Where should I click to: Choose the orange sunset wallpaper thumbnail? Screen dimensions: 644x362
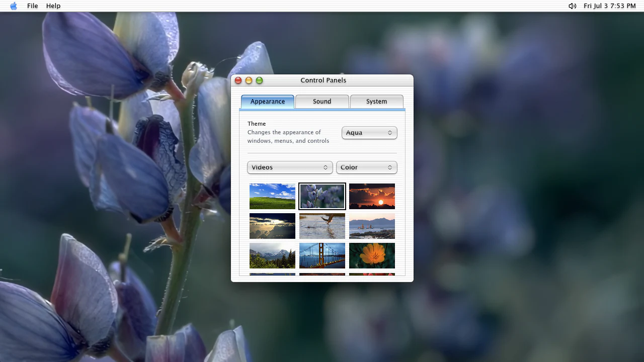(x=372, y=196)
